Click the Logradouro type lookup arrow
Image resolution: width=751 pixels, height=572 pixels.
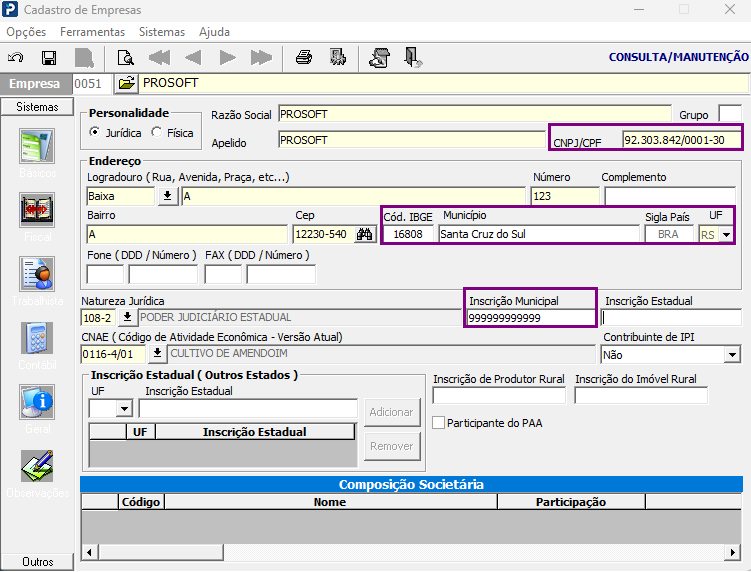click(x=168, y=196)
